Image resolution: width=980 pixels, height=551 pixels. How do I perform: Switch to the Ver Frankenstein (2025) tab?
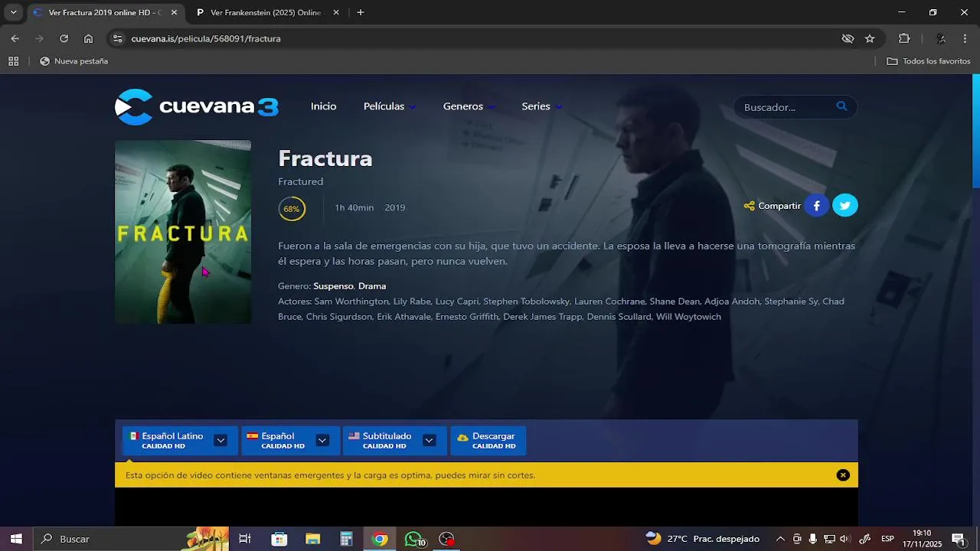pyautogui.click(x=266, y=12)
